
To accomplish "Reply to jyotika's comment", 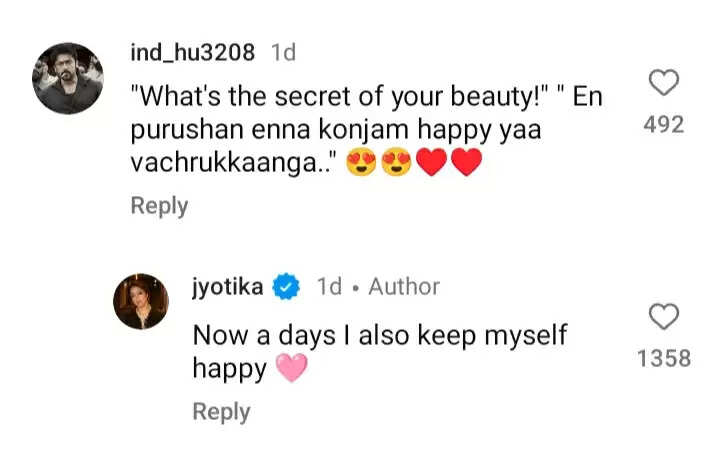I will (221, 411).
